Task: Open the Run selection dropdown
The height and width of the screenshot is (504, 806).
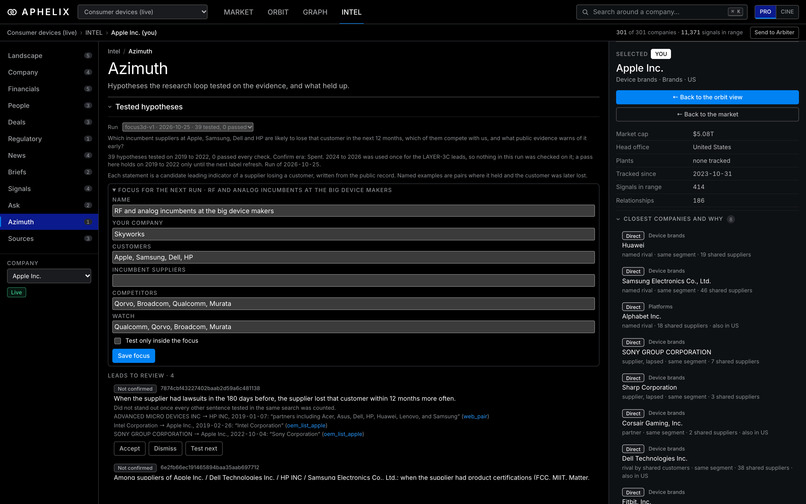Action: tap(188, 127)
